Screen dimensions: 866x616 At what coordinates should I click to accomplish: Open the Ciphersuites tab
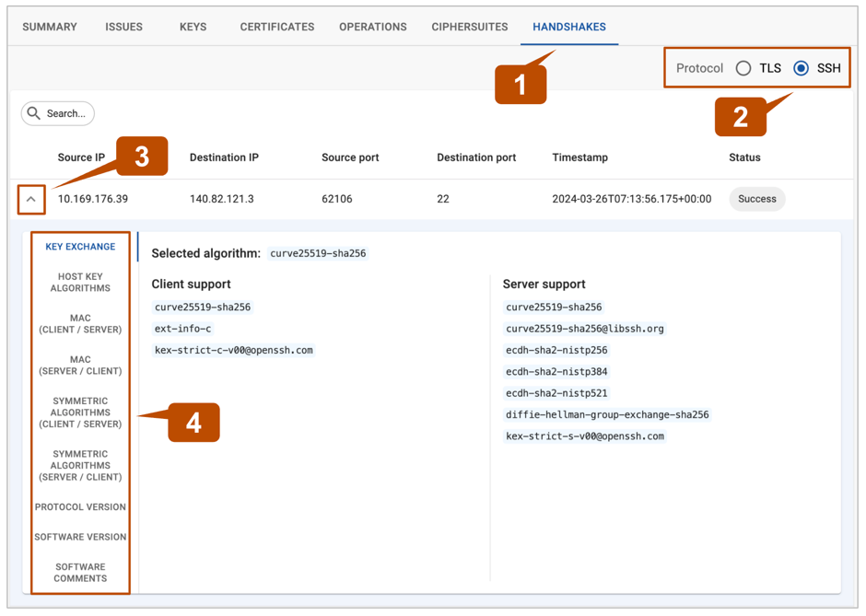pos(469,27)
